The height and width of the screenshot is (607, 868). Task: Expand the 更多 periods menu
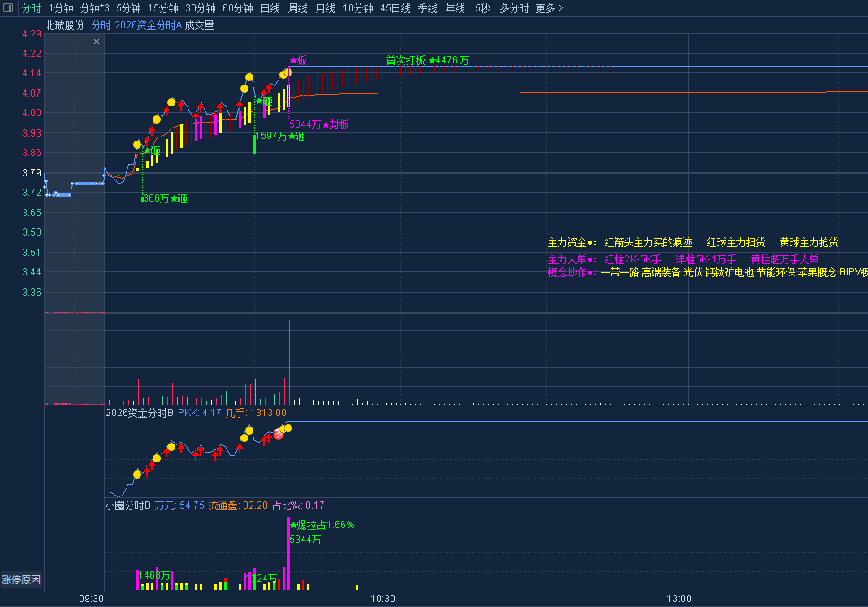[549, 8]
